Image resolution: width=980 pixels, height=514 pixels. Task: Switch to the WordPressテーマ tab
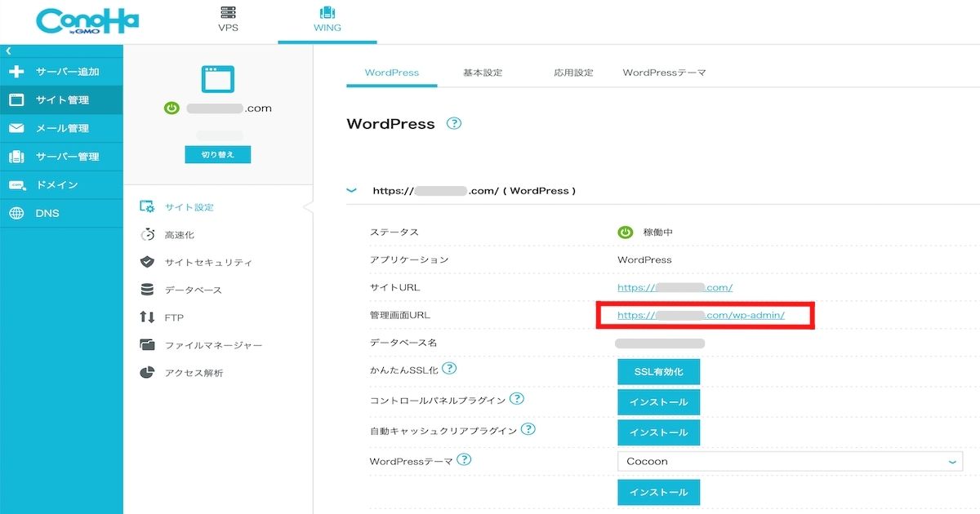[664, 73]
